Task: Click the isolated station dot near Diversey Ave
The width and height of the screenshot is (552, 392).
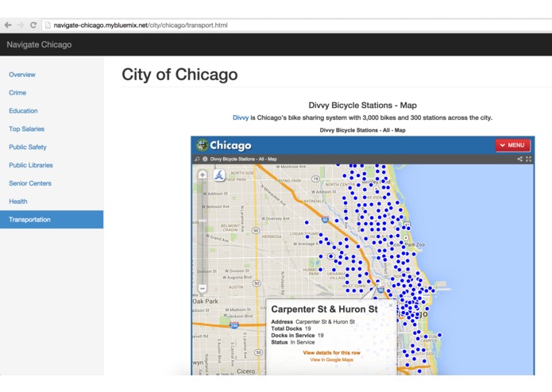Action: point(307,222)
